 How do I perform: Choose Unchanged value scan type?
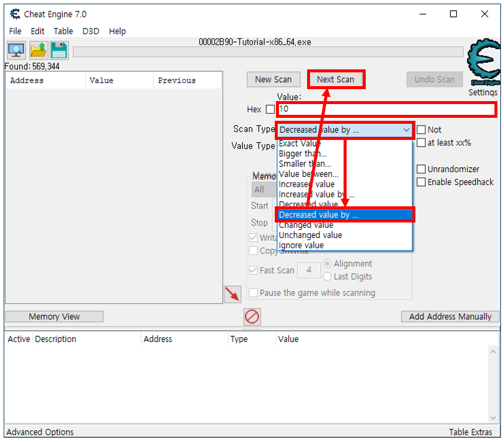[x=345, y=235]
